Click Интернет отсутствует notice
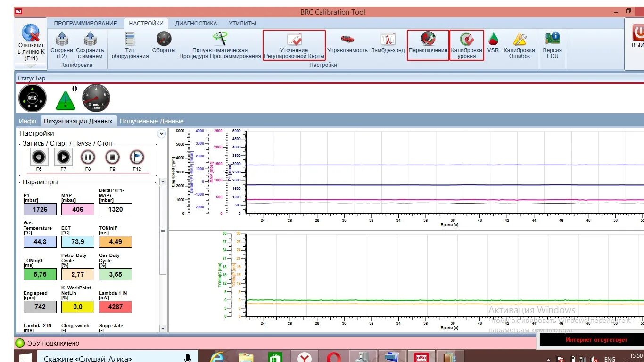The width and height of the screenshot is (644, 362). pyautogui.click(x=596, y=340)
